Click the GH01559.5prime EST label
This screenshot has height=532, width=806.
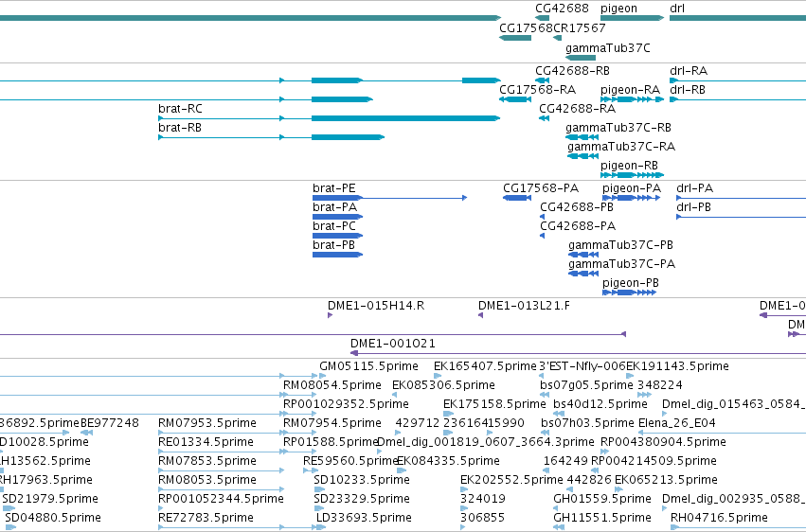pyautogui.click(x=602, y=500)
